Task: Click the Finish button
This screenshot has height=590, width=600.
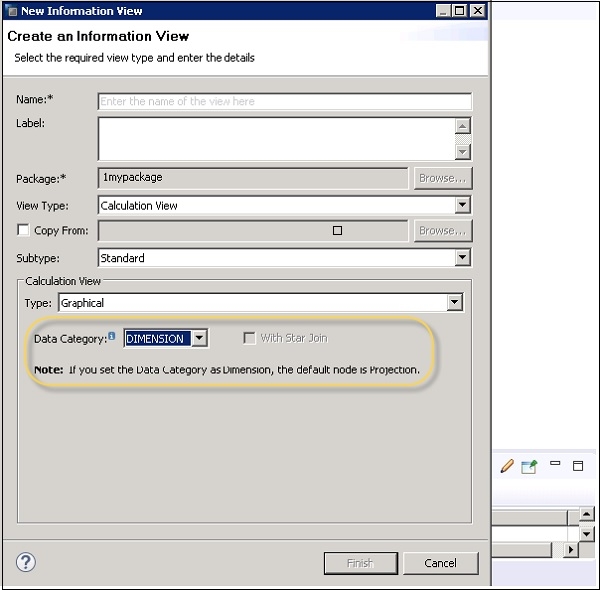Action: (x=360, y=563)
